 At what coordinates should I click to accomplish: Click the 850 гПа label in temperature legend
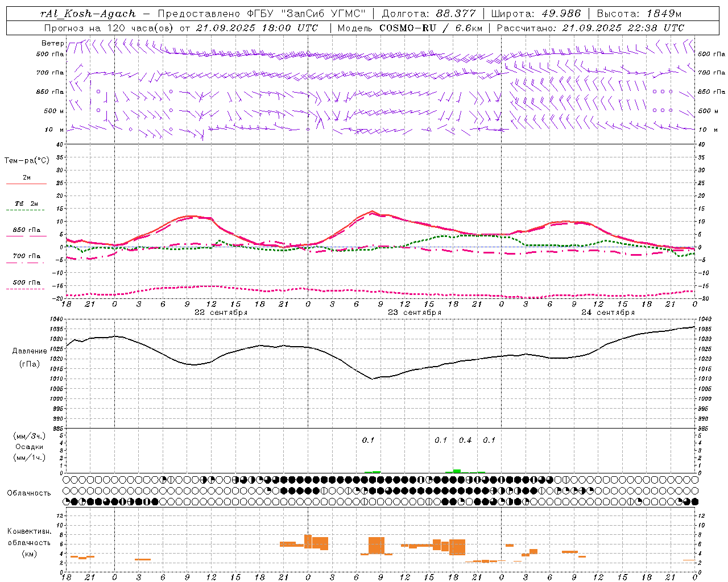point(27,230)
